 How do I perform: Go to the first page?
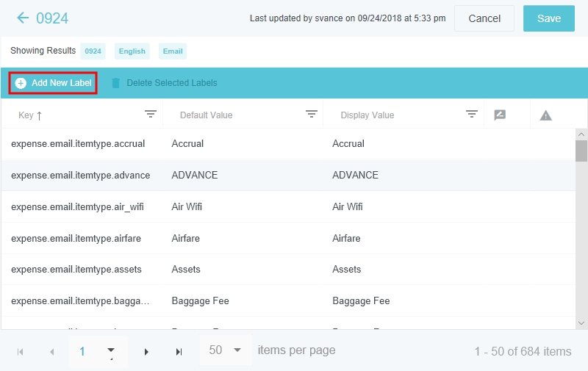21,352
